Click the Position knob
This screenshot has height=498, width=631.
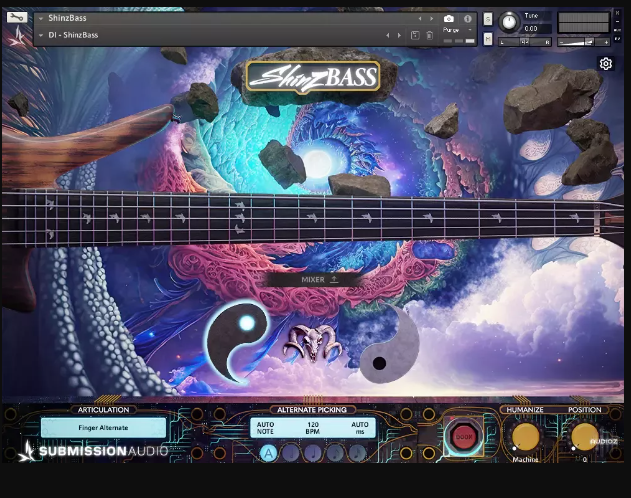pyautogui.click(x=585, y=437)
